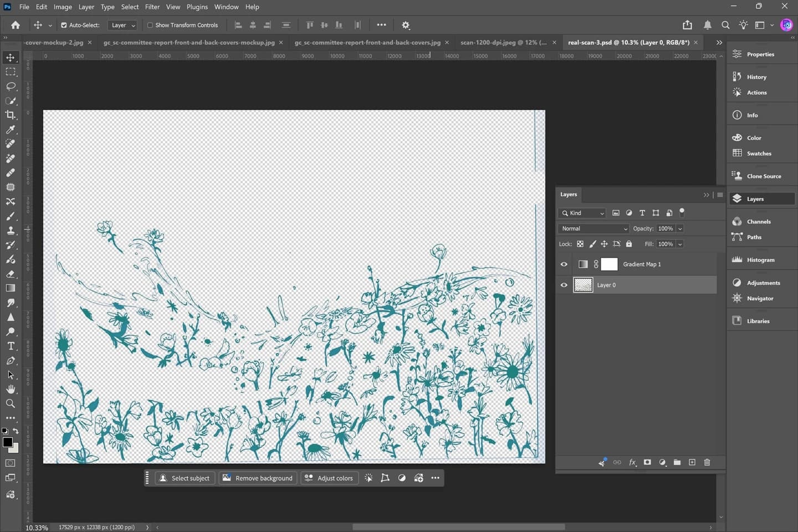
Task: Select the Eraser tool
Action: coord(11,274)
